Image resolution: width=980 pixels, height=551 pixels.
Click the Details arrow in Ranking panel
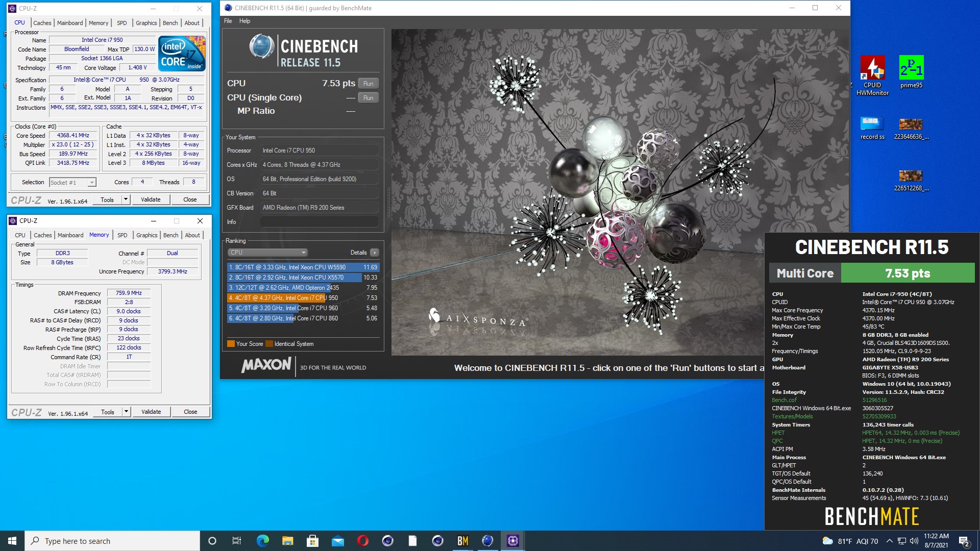click(x=375, y=253)
